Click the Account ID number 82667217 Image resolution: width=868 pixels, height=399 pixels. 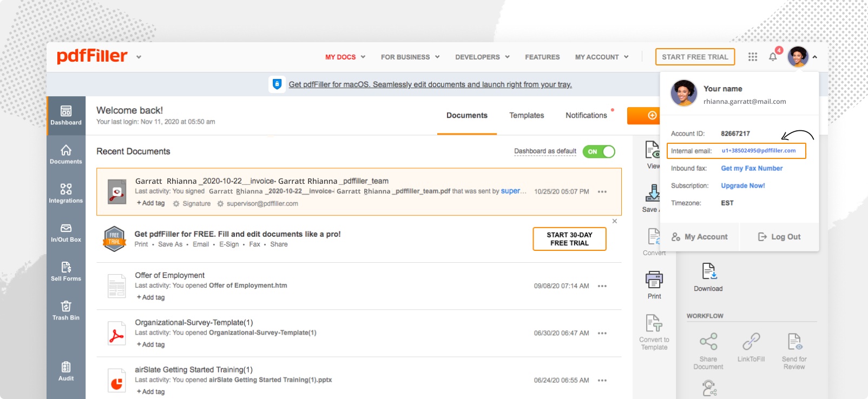pyautogui.click(x=735, y=134)
